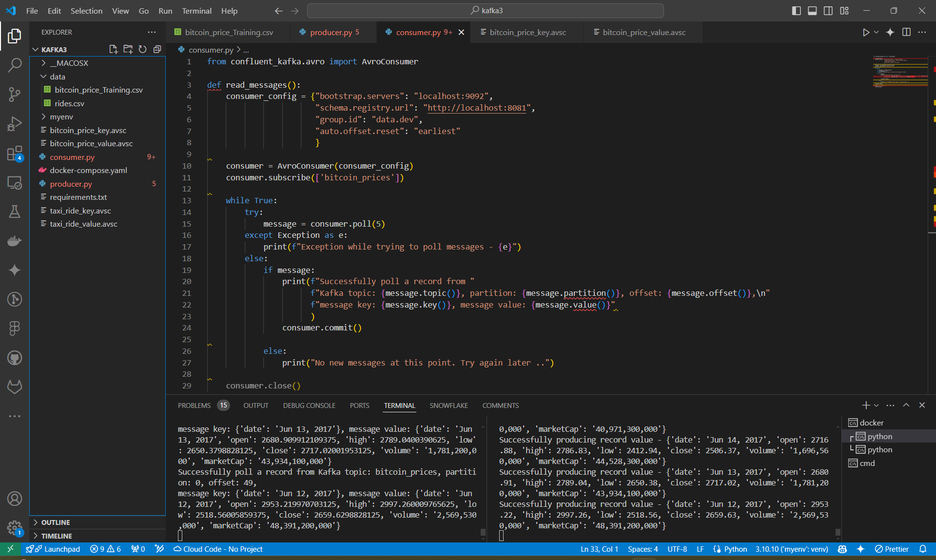Open the Run and Debug view
This screenshot has width=936, height=560.
(x=15, y=124)
